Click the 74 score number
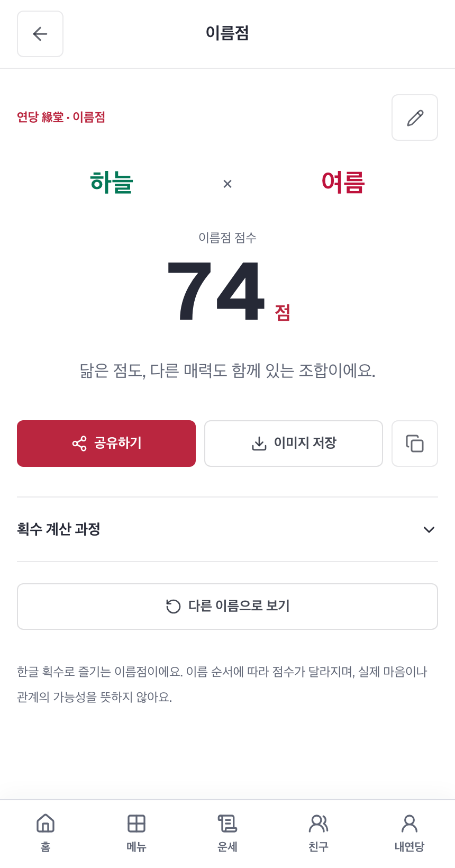455x868 pixels. [216, 292]
